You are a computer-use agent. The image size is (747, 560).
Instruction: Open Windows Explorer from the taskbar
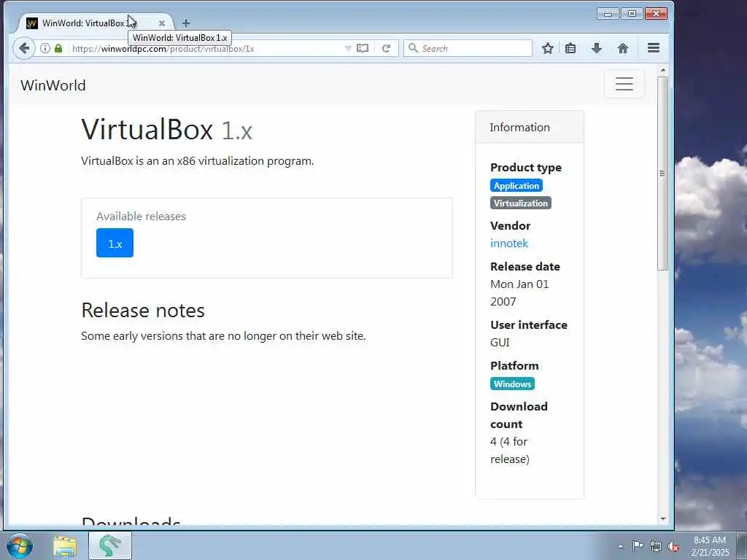point(65,546)
